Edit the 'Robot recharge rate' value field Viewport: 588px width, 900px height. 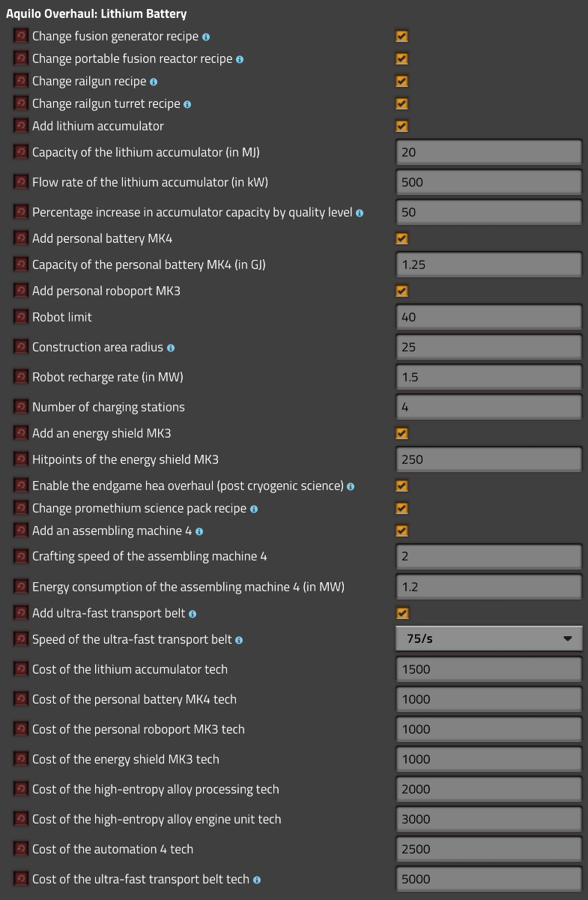(x=488, y=377)
